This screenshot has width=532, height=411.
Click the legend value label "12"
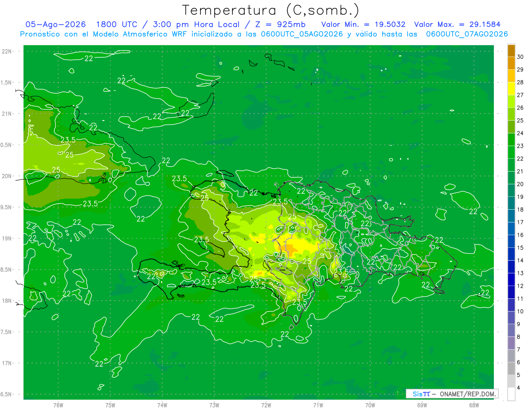(520, 286)
